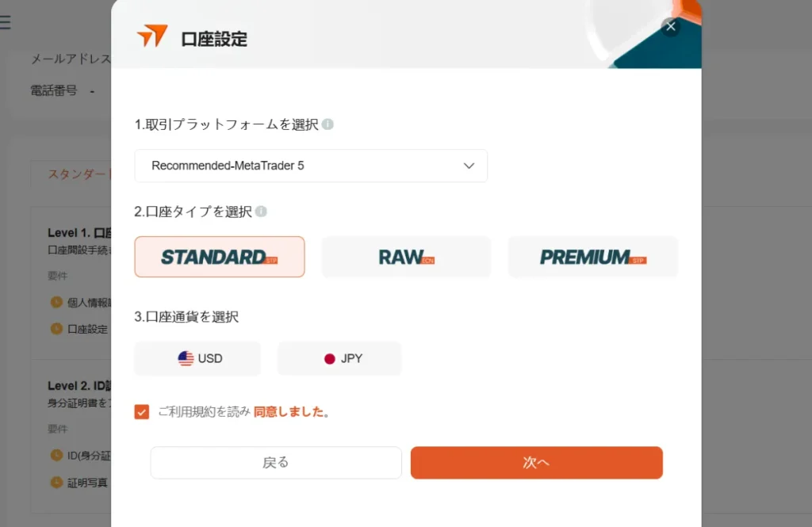
Task: Select the RAW ECN account type
Action: tap(406, 256)
